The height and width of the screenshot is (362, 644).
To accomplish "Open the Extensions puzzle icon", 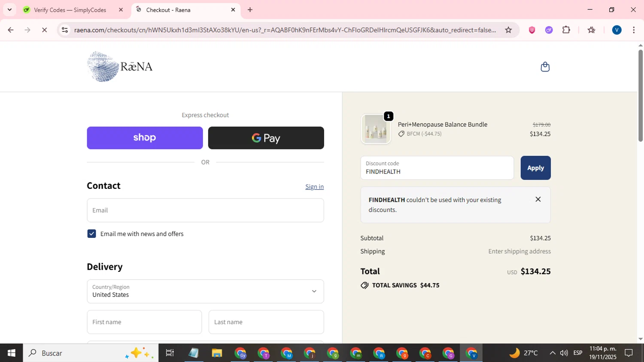I will [566, 30].
